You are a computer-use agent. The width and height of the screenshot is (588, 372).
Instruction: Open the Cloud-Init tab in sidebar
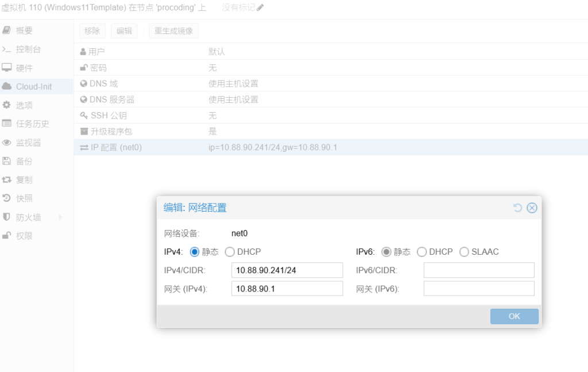tap(33, 87)
